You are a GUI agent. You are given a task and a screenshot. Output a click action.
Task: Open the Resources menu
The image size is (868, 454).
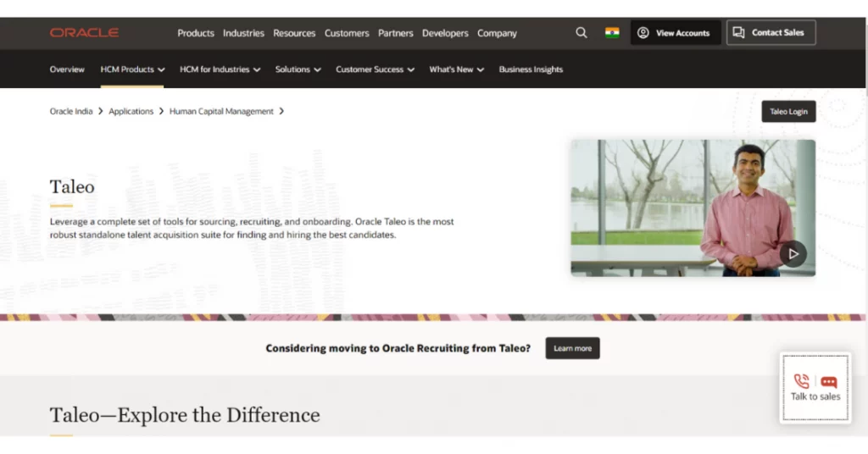(x=294, y=33)
